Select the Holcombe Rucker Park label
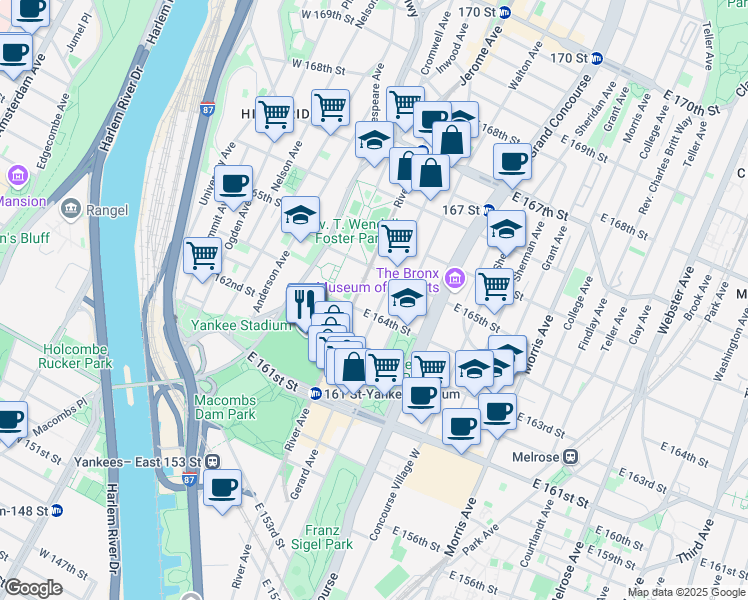748x600 pixels. [79, 356]
